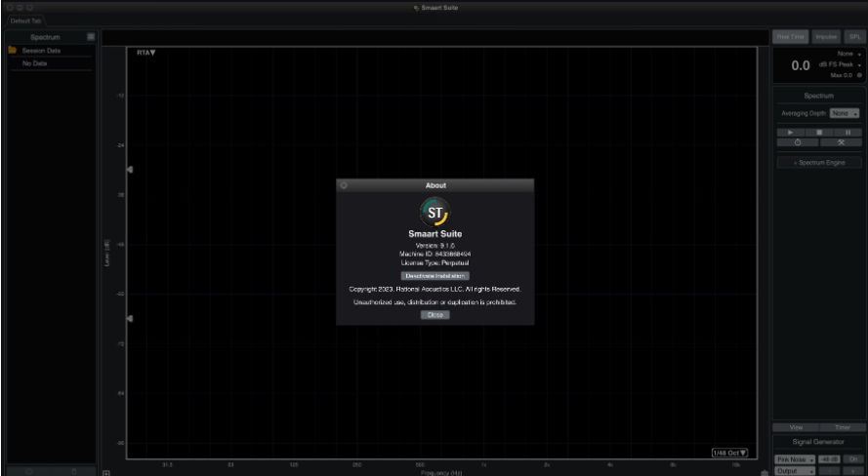
Task: Click the Deactivate Installation button
Action: [x=434, y=276]
